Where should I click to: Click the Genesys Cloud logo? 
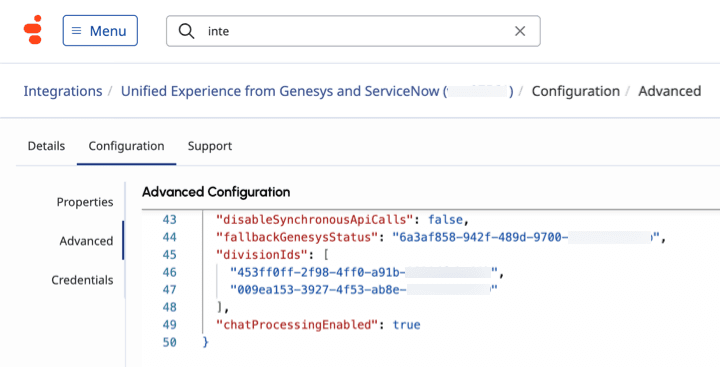click(33, 30)
